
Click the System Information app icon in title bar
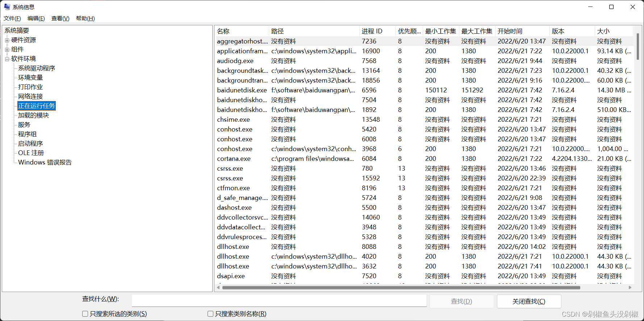(7, 7)
